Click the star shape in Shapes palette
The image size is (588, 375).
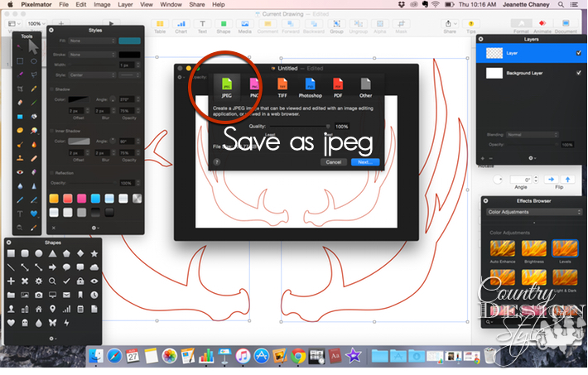click(94, 253)
